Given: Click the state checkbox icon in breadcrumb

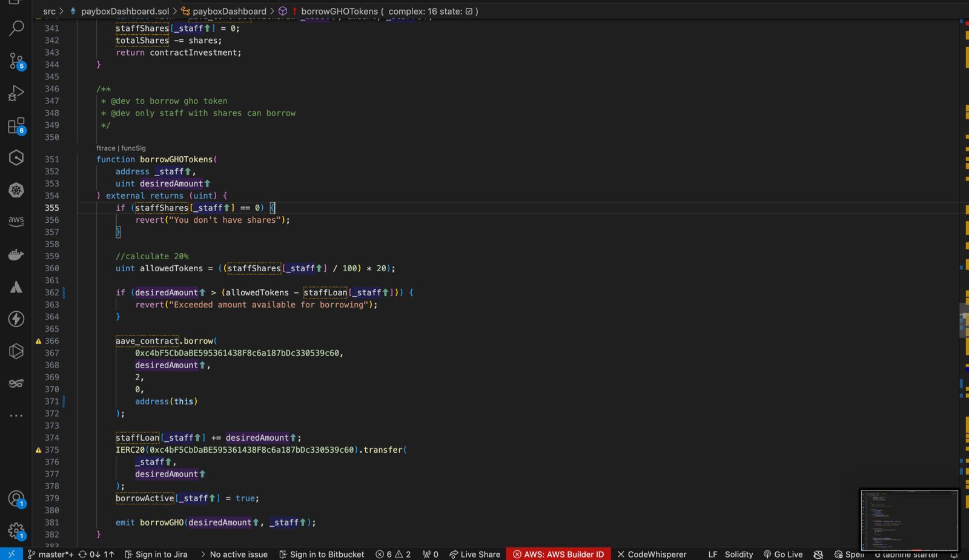Looking at the screenshot, I should click(x=469, y=11).
